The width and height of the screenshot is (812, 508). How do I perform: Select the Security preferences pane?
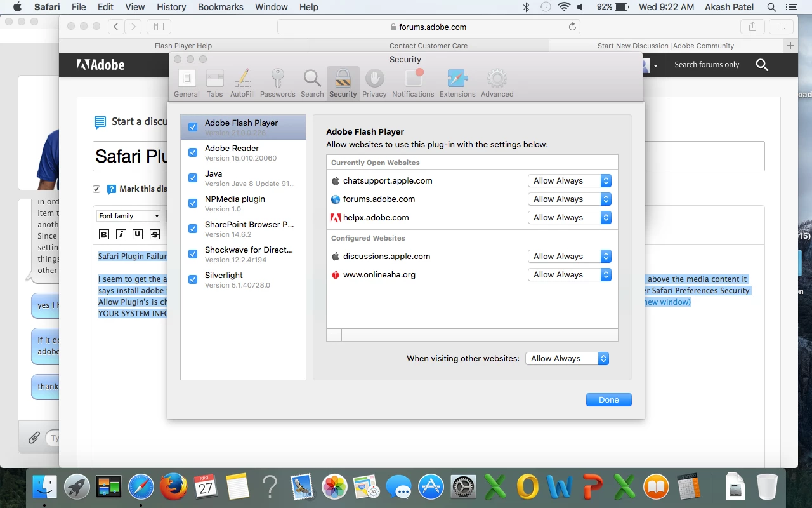click(343, 84)
